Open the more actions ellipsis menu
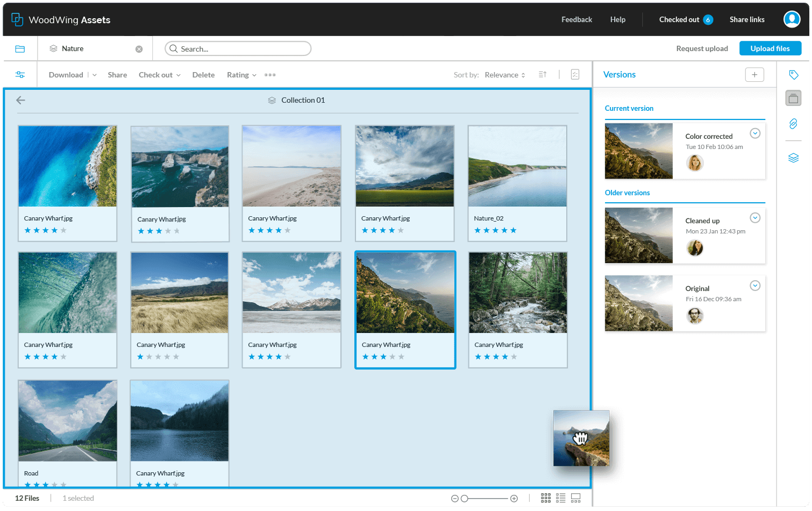 [x=270, y=75]
